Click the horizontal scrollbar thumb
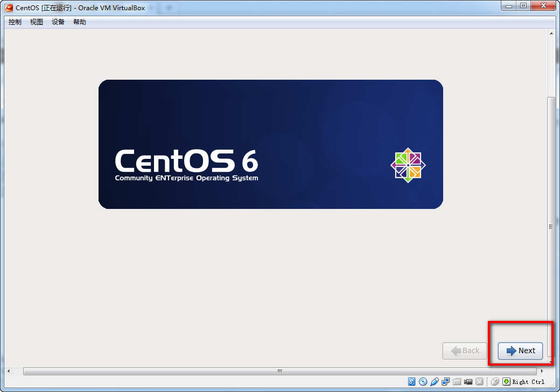This screenshot has width=560, height=392. click(x=280, y=372)
